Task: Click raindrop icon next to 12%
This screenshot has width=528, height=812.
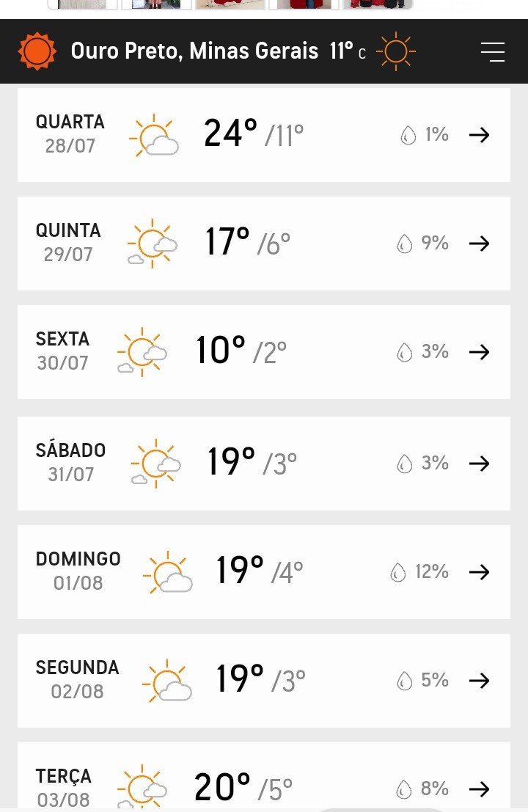Action: pyautogui.click(x=397, y=572)
